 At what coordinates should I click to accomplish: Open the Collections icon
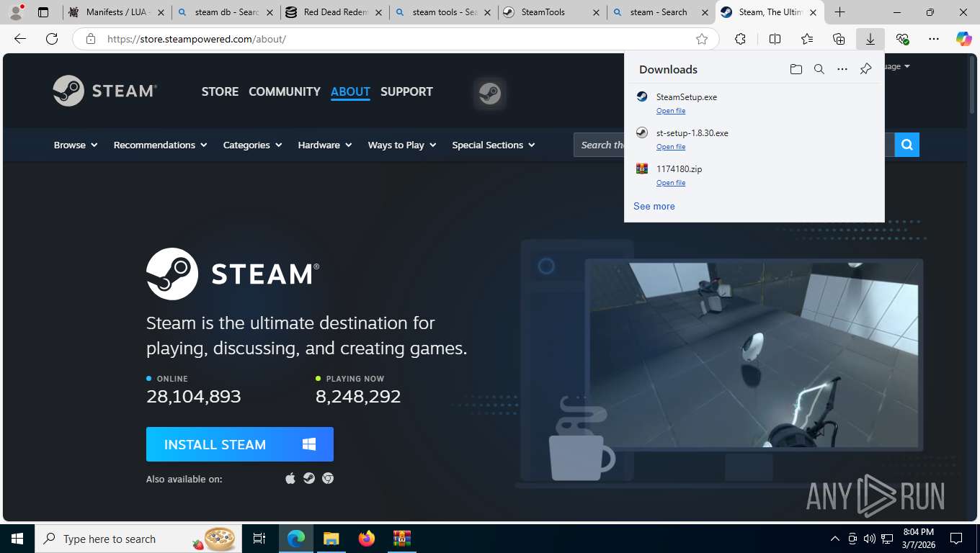[839, 39]
